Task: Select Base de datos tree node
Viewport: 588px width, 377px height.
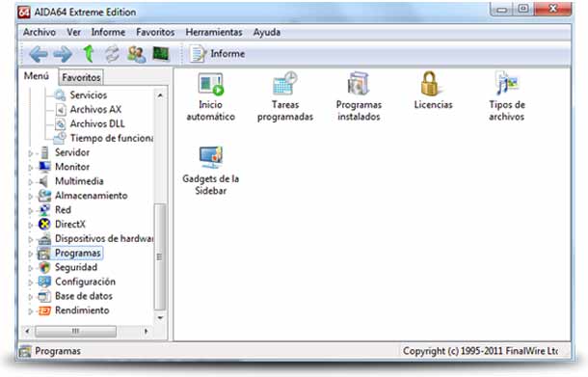Action: (x=83, y=296)
